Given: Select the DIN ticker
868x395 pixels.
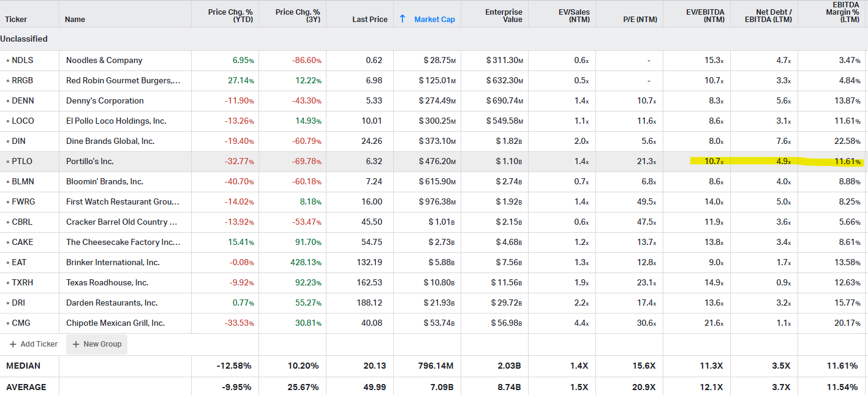Looking at the screenshot, I should pos(19,141).
